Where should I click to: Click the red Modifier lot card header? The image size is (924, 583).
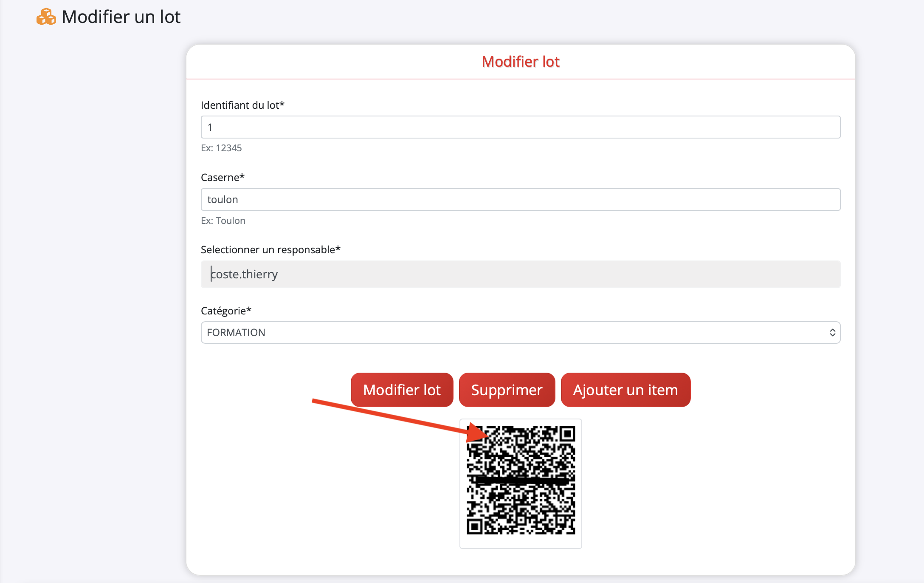point(520,62)
